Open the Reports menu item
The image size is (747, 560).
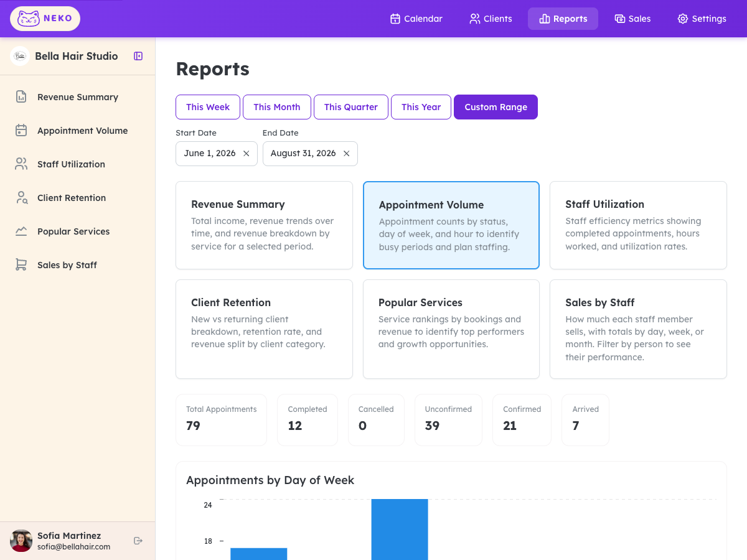[x=563, y=19]
